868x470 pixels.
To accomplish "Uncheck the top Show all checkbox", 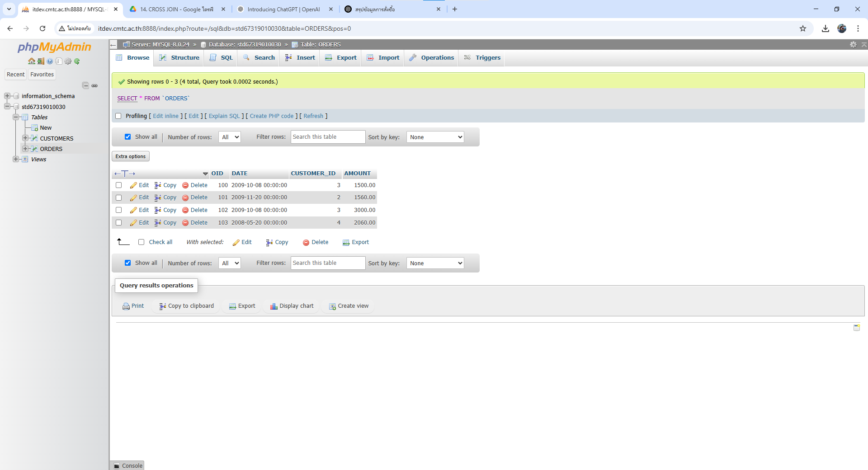I will tap(128, 137).
